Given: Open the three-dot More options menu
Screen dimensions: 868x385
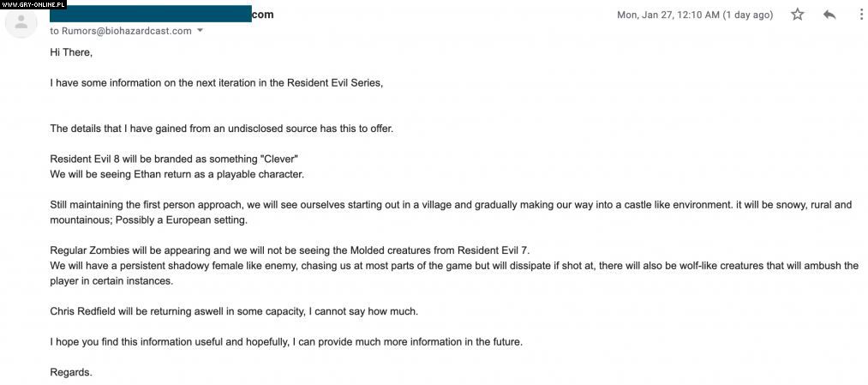Looking at the screenshot, I should pos(860,15).
